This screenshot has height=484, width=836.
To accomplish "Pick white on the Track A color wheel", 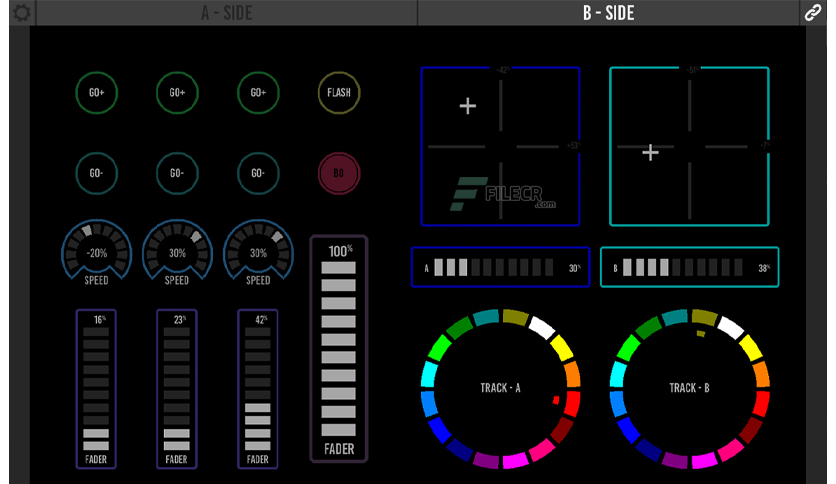I will tap(542, 327).
